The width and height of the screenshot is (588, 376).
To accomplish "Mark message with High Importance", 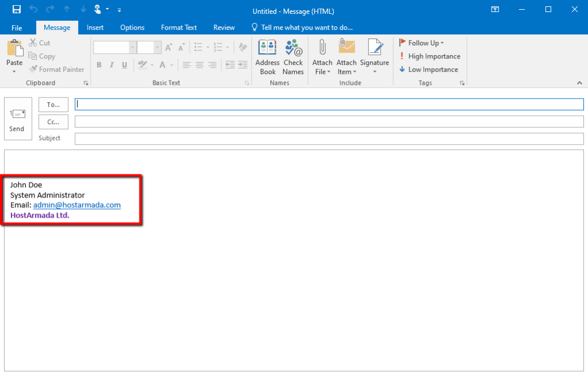I will (x=429, y=56).
